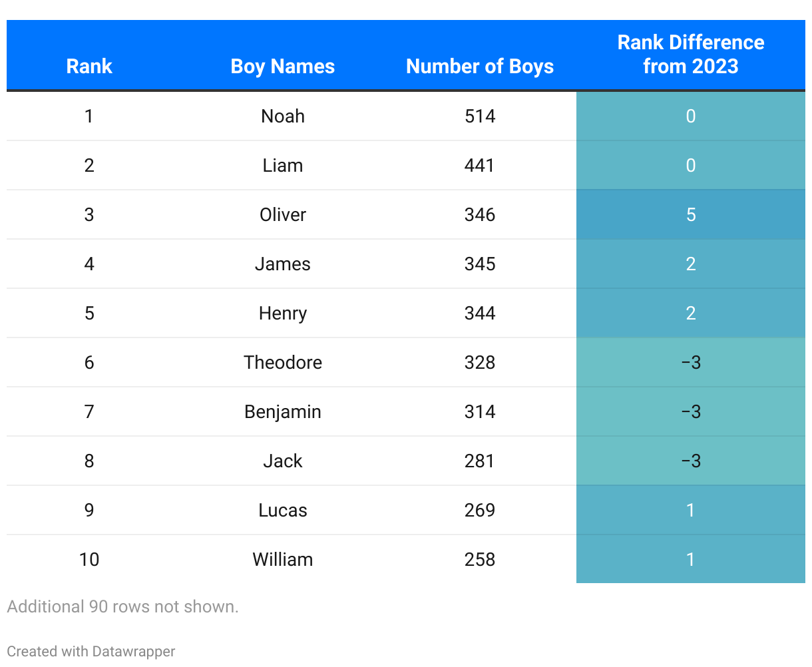Open the Created with Datawrapper link
This screenshot has width=812, height=667.
(91, 652)
